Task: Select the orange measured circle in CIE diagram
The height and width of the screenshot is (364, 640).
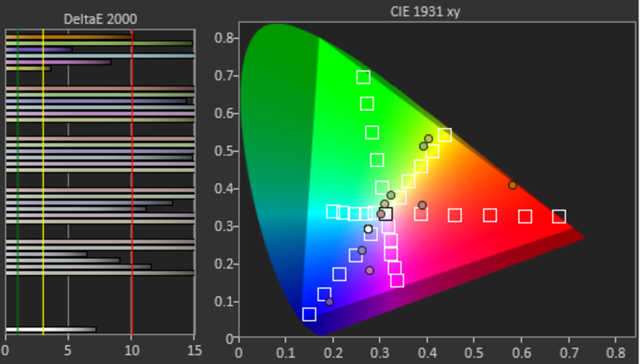Action: tap(512, 185)
